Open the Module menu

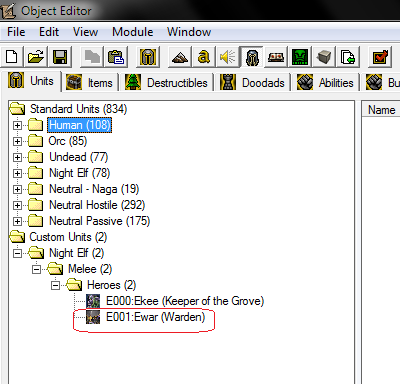click(x=133, y=32)
